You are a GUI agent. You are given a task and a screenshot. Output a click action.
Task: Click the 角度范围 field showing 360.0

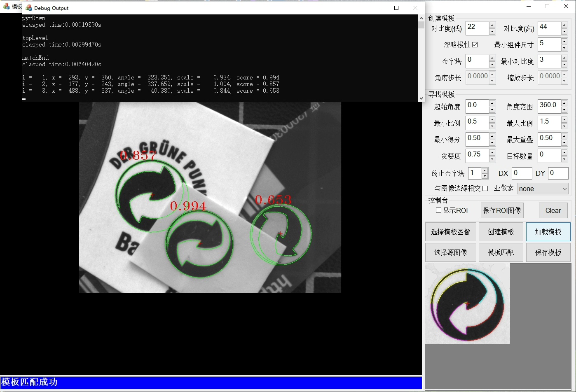pos(549,106)
